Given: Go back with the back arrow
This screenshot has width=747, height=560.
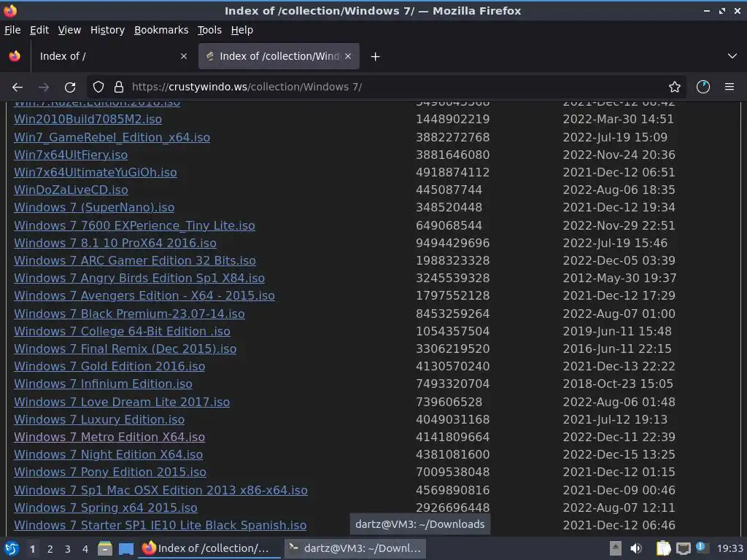Looking at the screenshot, I should tap(18, 87).
